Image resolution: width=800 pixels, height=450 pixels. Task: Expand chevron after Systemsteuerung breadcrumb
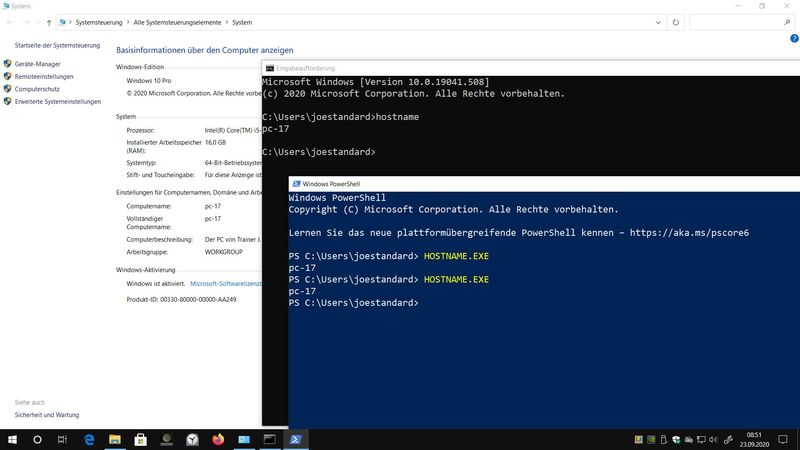pos(128,22)
